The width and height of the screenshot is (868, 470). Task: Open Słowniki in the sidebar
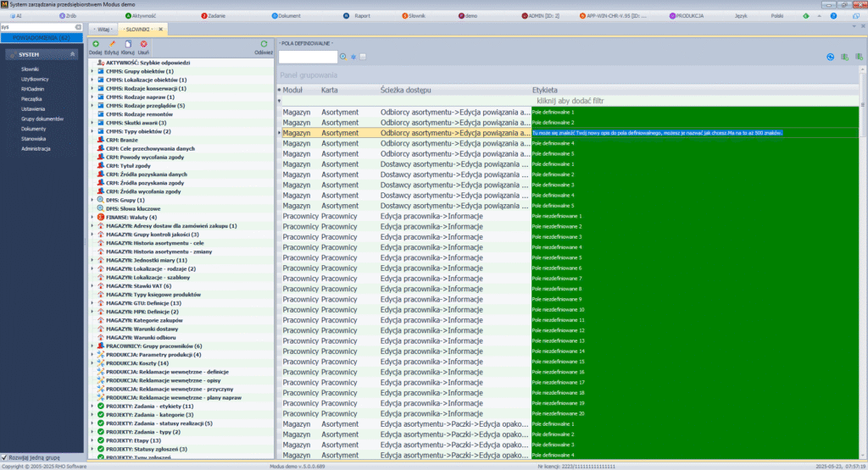(x=30, y=69)
